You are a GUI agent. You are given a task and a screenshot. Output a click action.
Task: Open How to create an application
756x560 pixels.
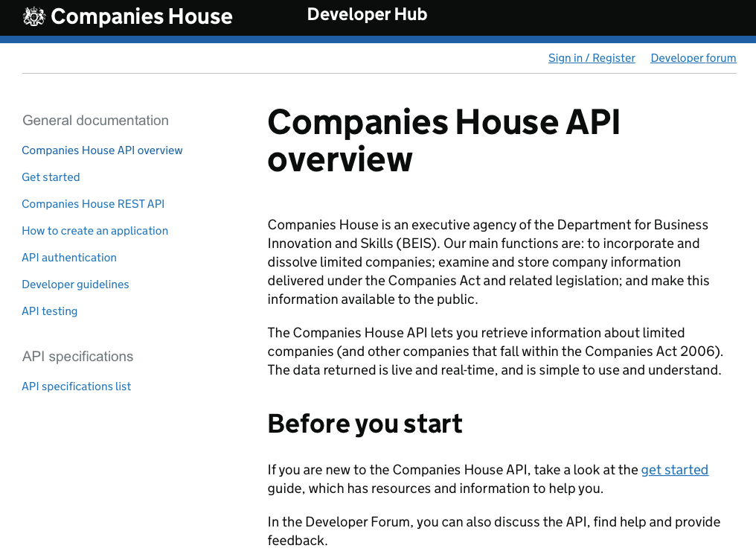(95, 231)
